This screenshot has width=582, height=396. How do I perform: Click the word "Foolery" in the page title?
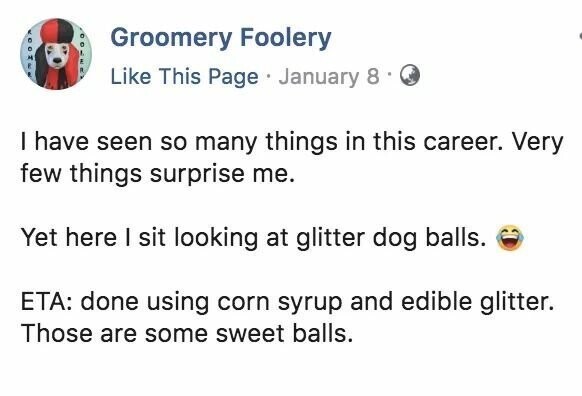pyautogui.click(x=286, y=39)
